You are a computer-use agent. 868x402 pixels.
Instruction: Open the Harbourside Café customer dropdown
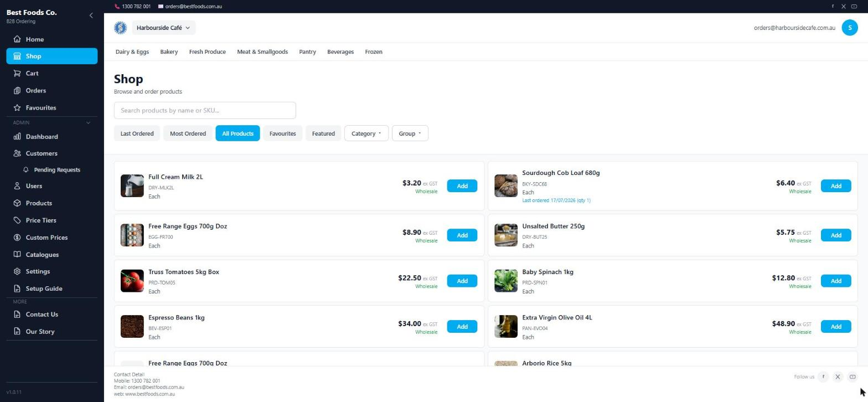163,28
